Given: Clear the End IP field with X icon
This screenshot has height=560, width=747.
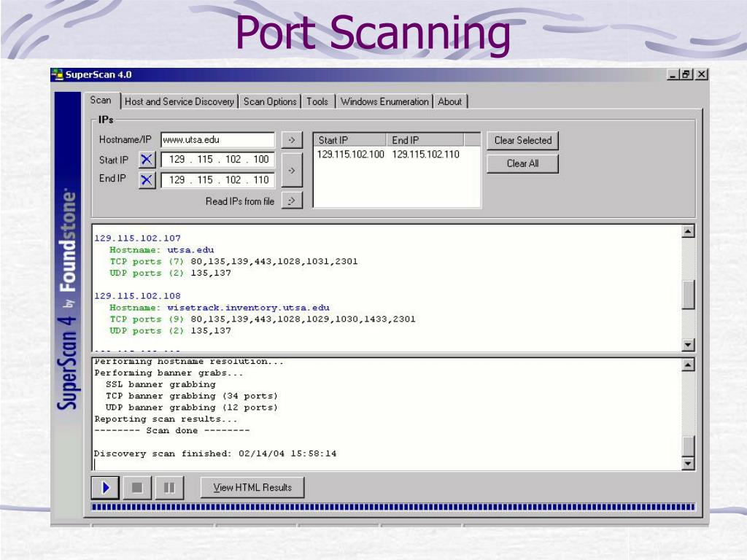Looking at the screenshot, I should click(x=147, y=180).
